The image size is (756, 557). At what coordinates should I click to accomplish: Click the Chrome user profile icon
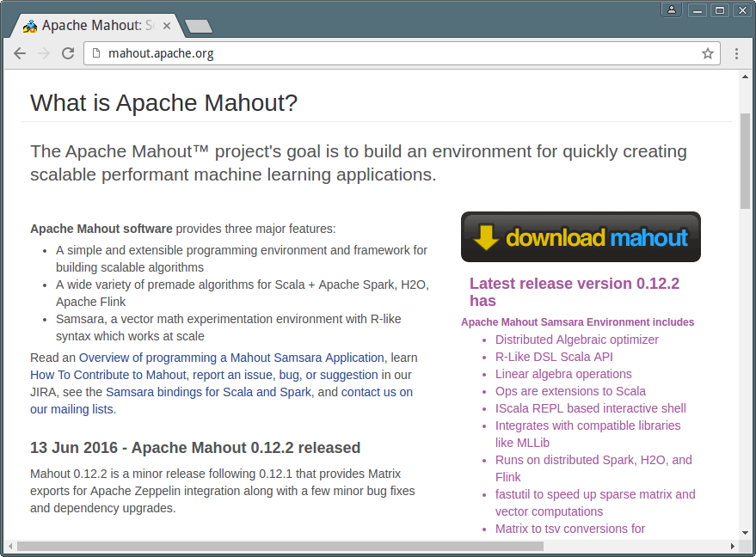coord(672,9)
